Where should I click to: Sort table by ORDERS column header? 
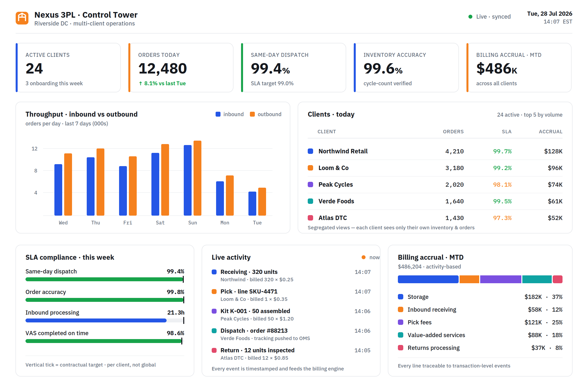tap(453, 132)
